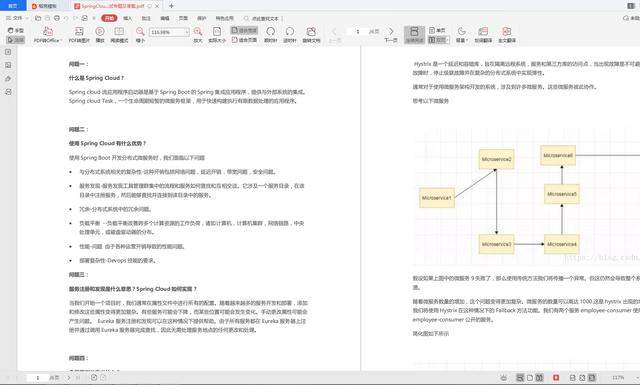Click the status bar page number field
The height and width of the screenshot is (385, 640).
(x=38, y=378)
